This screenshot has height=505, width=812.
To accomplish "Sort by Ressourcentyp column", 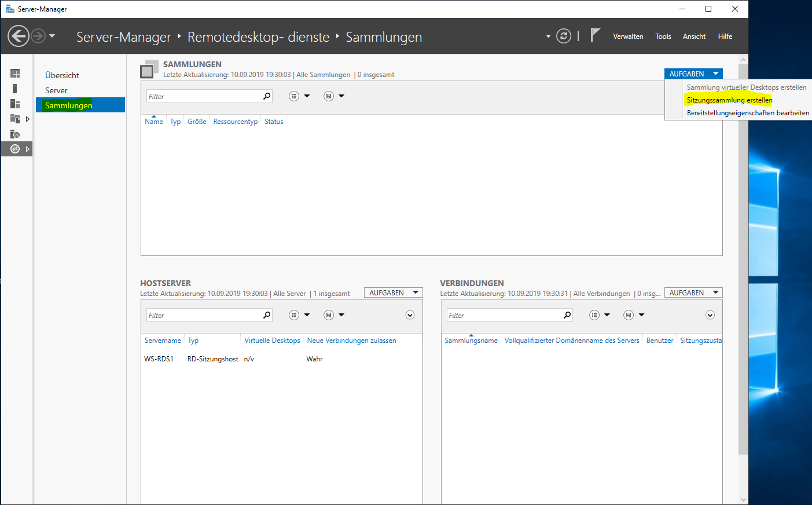I will pos(235,121).
